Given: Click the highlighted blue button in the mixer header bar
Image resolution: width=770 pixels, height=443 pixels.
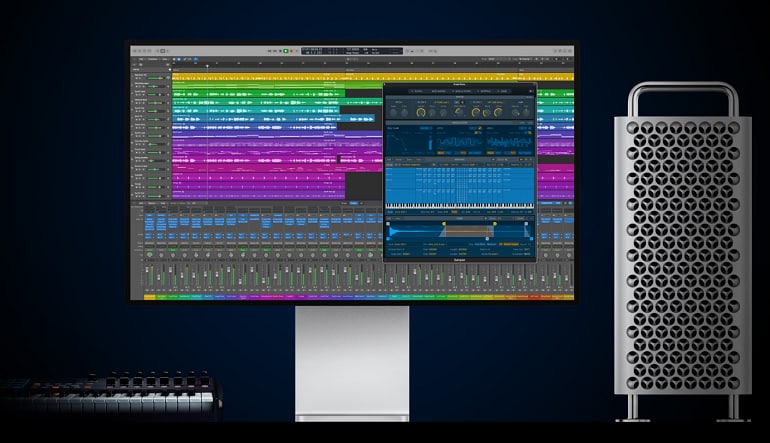Looking at the screenshot, I should 354,203.
